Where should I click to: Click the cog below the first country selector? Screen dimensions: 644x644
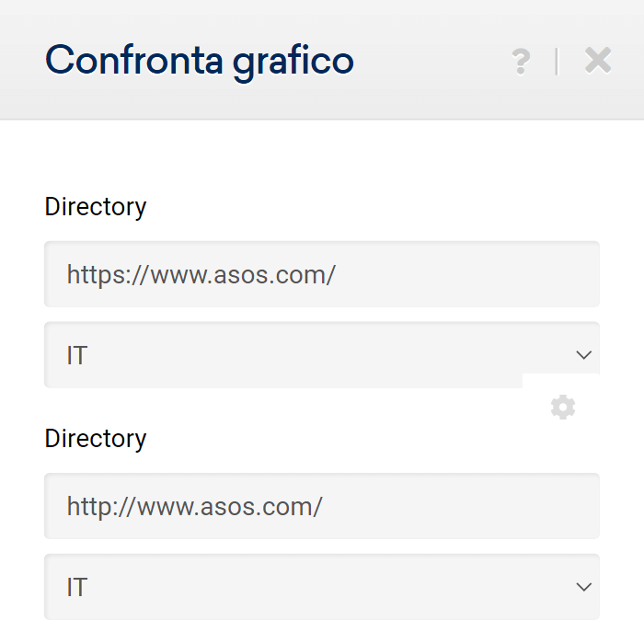(563, 408)
